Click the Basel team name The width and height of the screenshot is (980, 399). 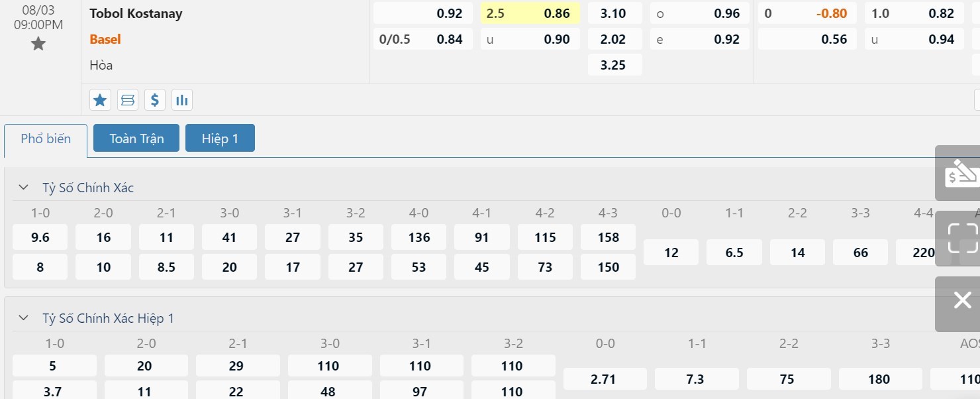pos(105,39)
